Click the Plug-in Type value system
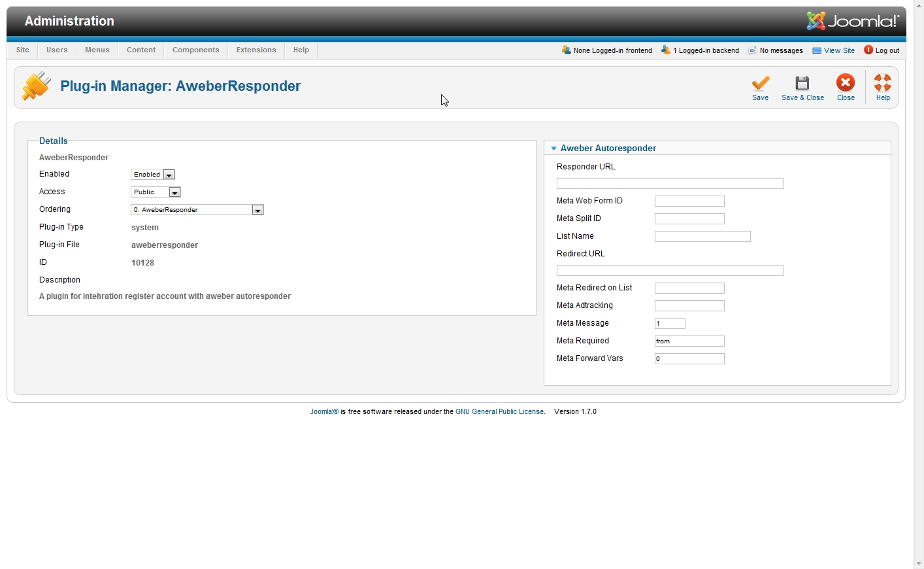 145,228
